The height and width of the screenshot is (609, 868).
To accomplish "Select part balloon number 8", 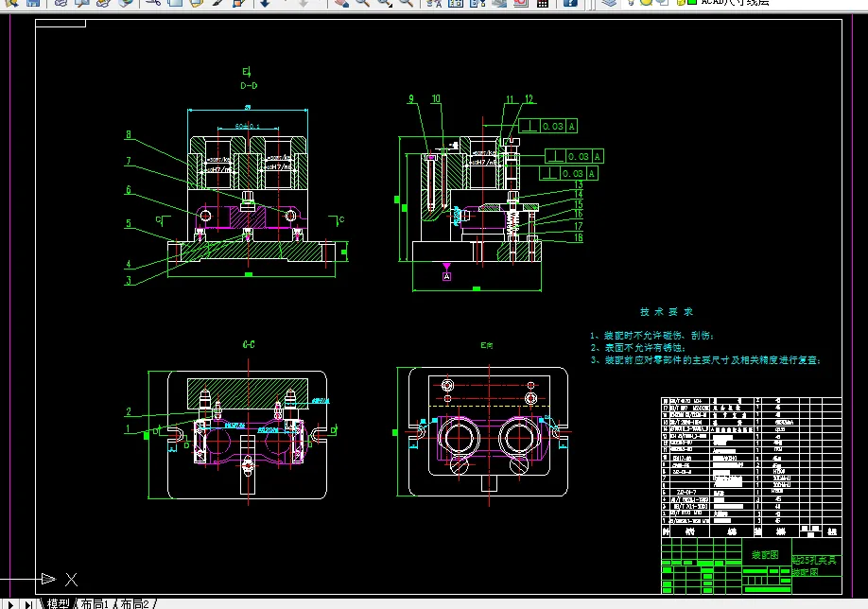I will [129, 134].
